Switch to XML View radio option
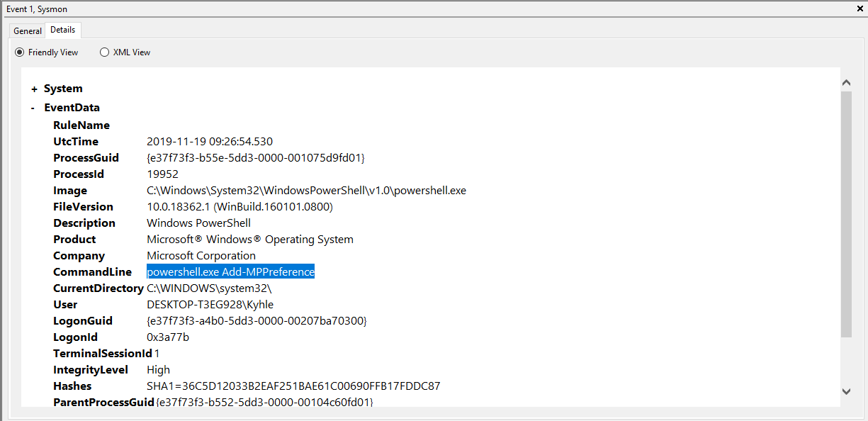The image size is (868, 421). pos(105,52)
